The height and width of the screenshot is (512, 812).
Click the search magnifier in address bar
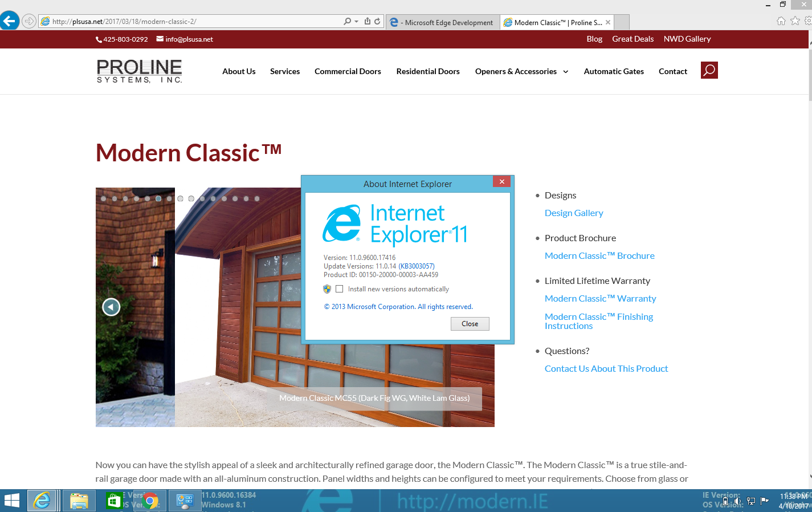(347, 21)
